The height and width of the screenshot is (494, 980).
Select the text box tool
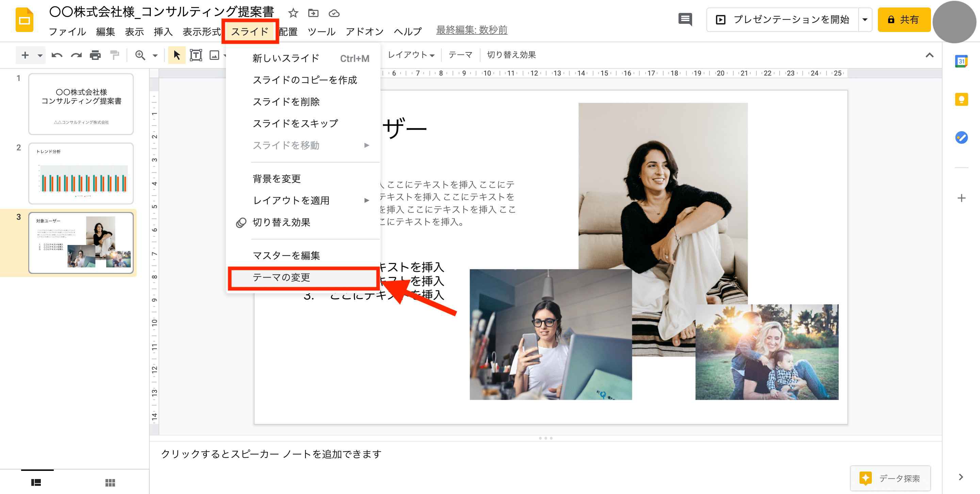tap(196, 55)
